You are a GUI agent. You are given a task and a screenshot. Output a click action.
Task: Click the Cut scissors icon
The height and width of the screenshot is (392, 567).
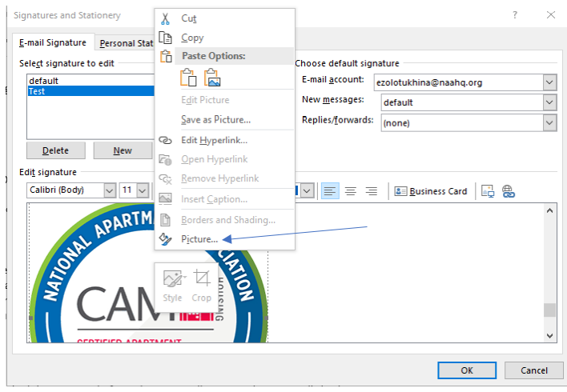pos(165,18)
